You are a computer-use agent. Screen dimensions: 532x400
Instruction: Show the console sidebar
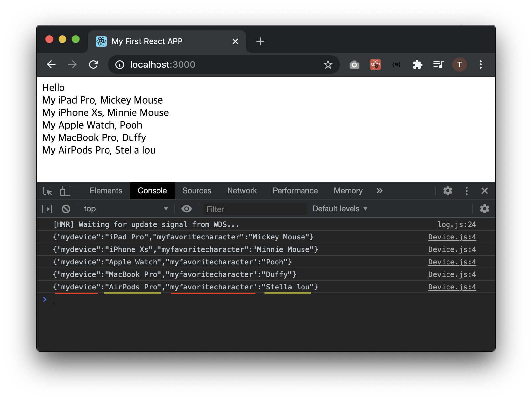tap(47, 209)
